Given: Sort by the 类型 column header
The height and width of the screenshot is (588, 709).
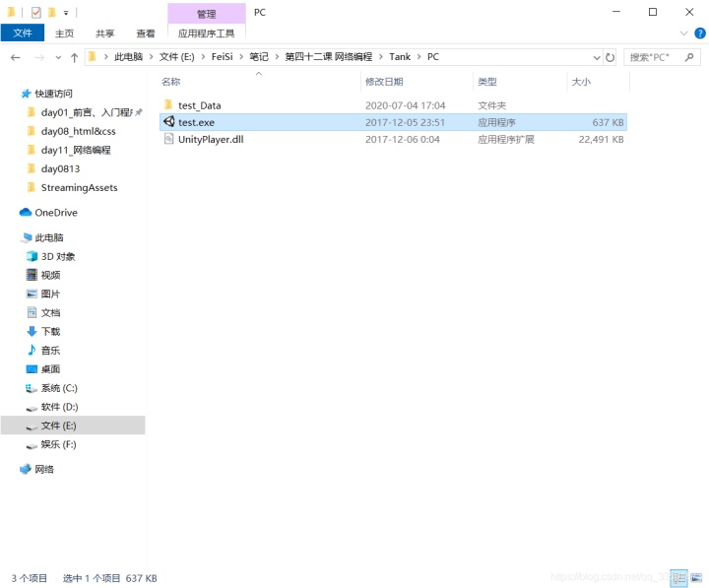Looking at the screenshot, I should [x=487, y=82].
